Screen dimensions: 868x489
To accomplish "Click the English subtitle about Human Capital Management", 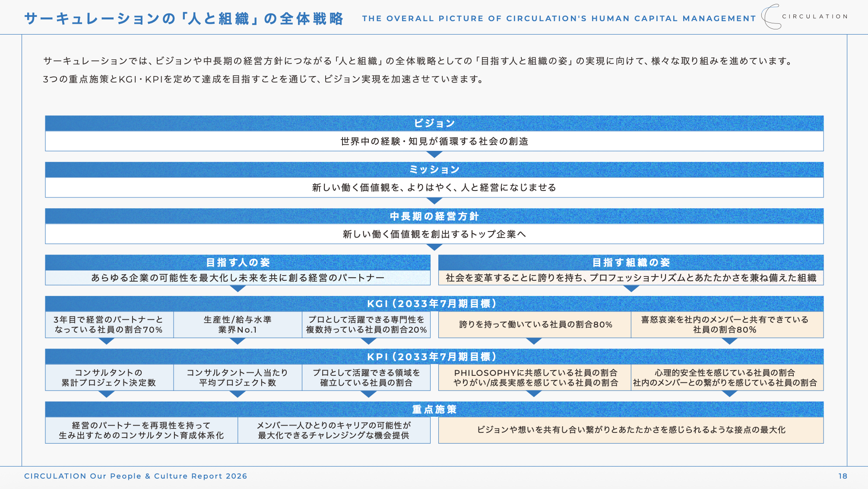I will pyautogui.click(x=559, y=19).
